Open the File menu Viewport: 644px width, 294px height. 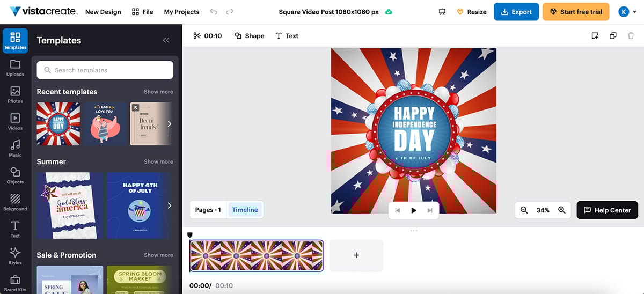[x=143, y=12]
